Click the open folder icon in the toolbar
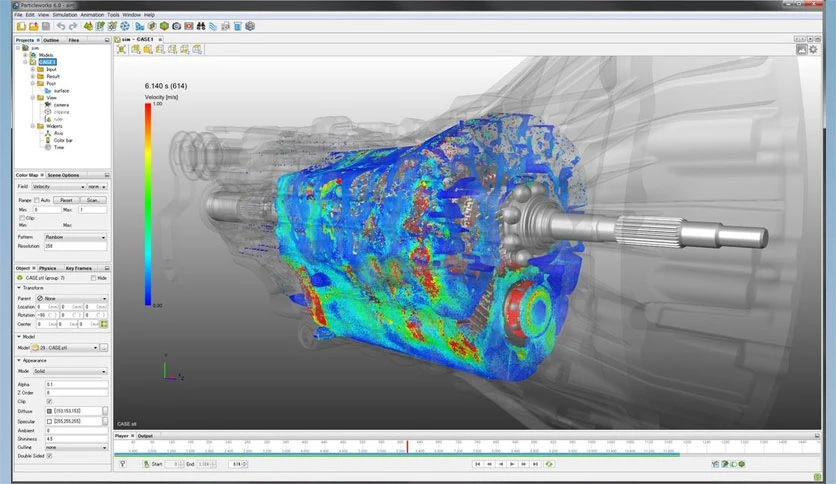836x484 pixels. (x=33, y=26)
